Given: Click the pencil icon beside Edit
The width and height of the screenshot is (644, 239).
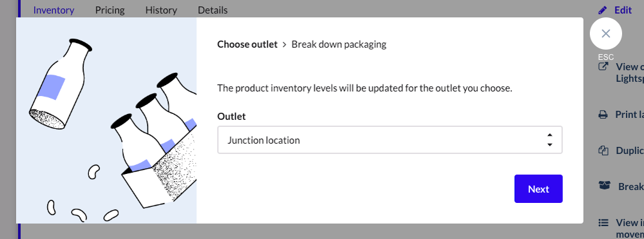Looking at the screenshot, I should pos(603,10).
